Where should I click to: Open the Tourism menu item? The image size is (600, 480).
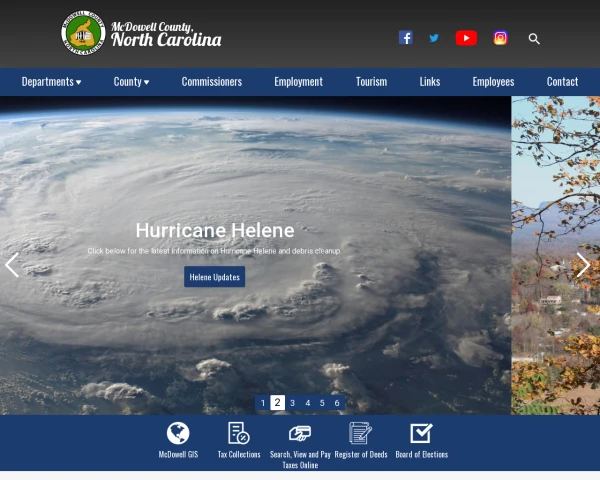(371, 82)
